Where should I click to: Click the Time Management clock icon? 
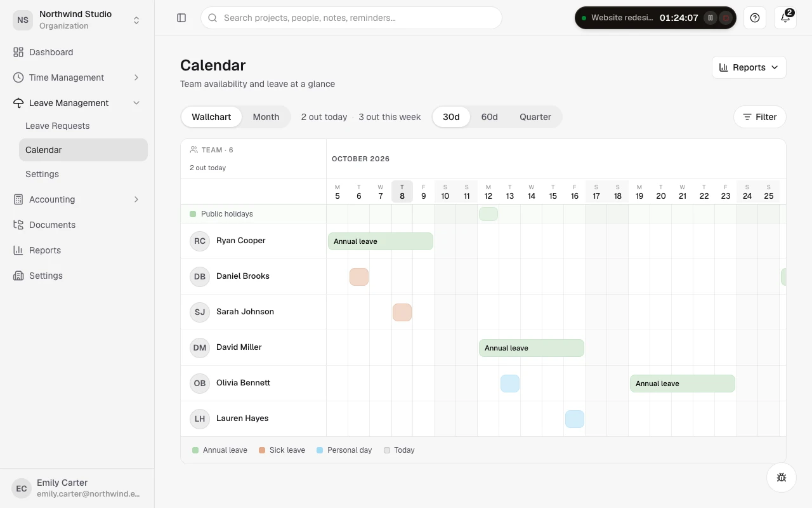tap(18, 77)
